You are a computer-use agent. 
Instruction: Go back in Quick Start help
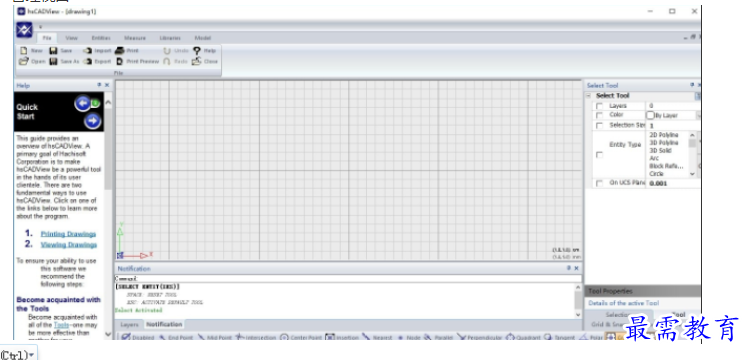pyautogui.click(x=82, y=103)
